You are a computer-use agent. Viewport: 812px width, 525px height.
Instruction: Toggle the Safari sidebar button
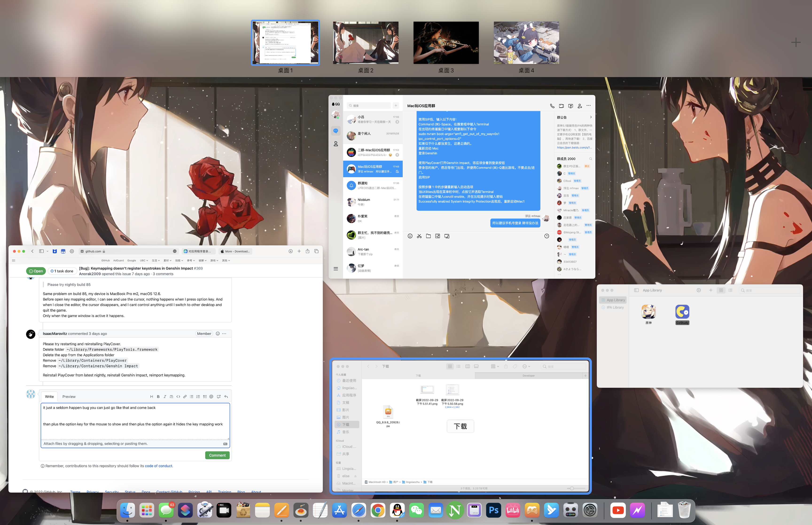point(41,251)
